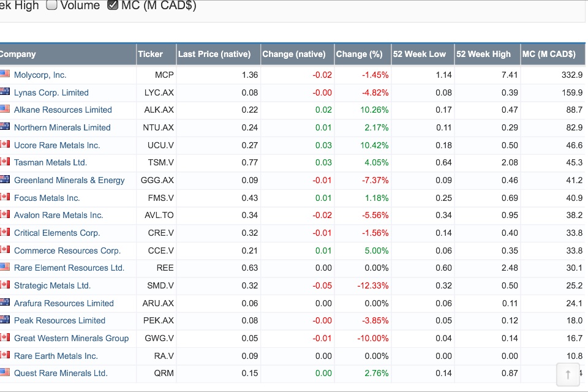Uncheck the MC (M CAD$) checkbox

113,6
